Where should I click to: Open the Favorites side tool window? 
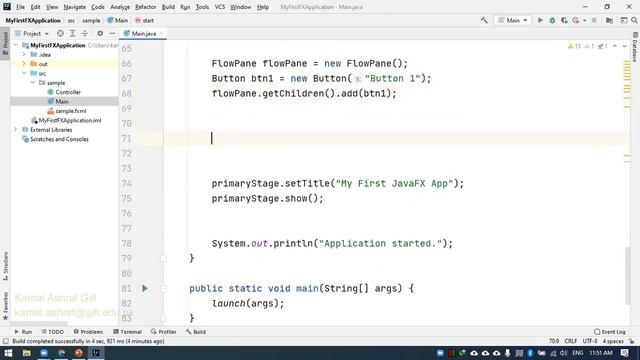pos(5,306)
